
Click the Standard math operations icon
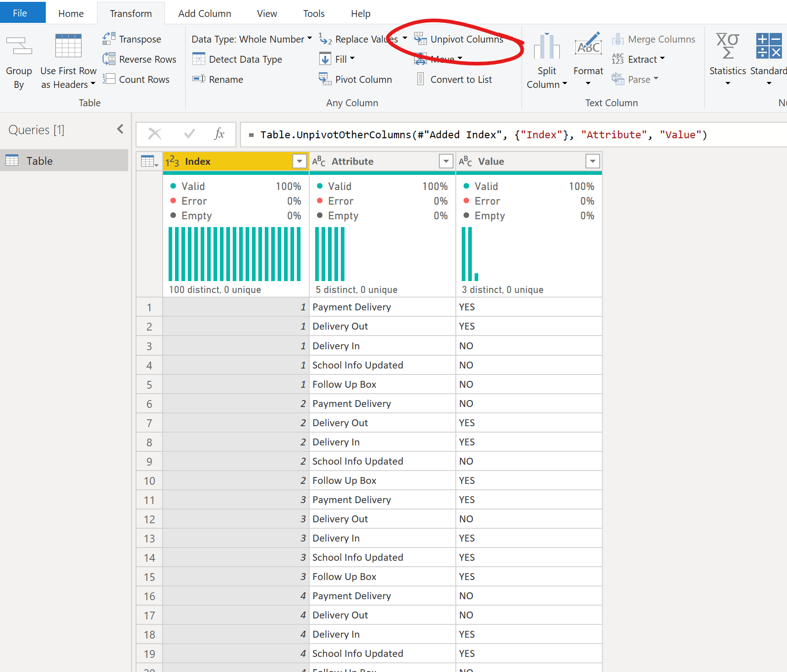769,45
